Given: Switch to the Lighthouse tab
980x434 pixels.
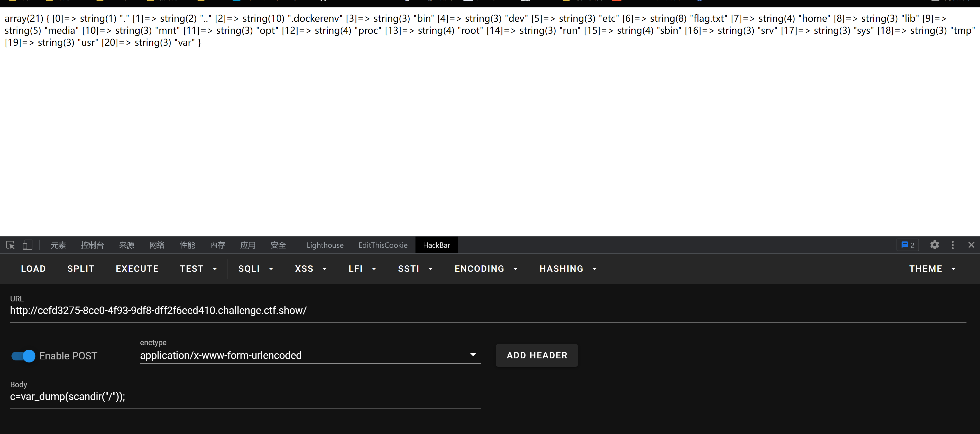Looking at the screenshot, I should 325,245.
